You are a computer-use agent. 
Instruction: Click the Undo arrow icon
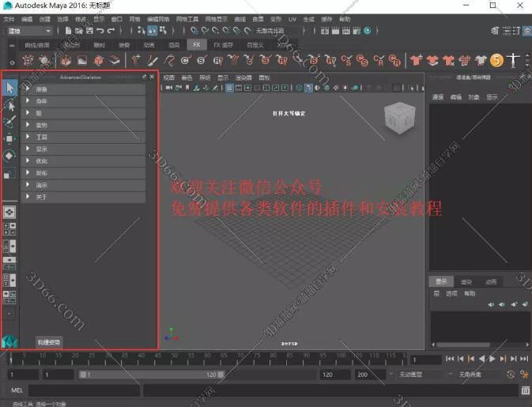[x=100, y=31]
